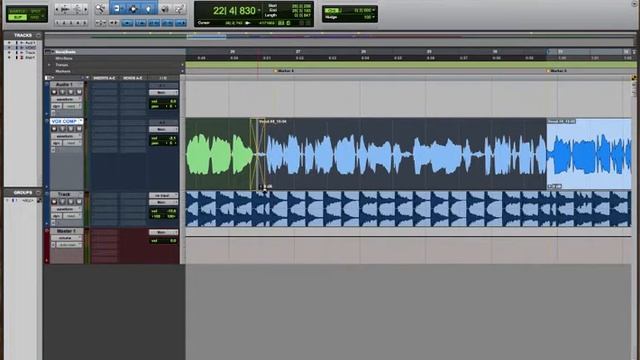This screenshot has width=640, height=360.
Task: Click the MIDI zoom icon
Action: tap(77, 9)
